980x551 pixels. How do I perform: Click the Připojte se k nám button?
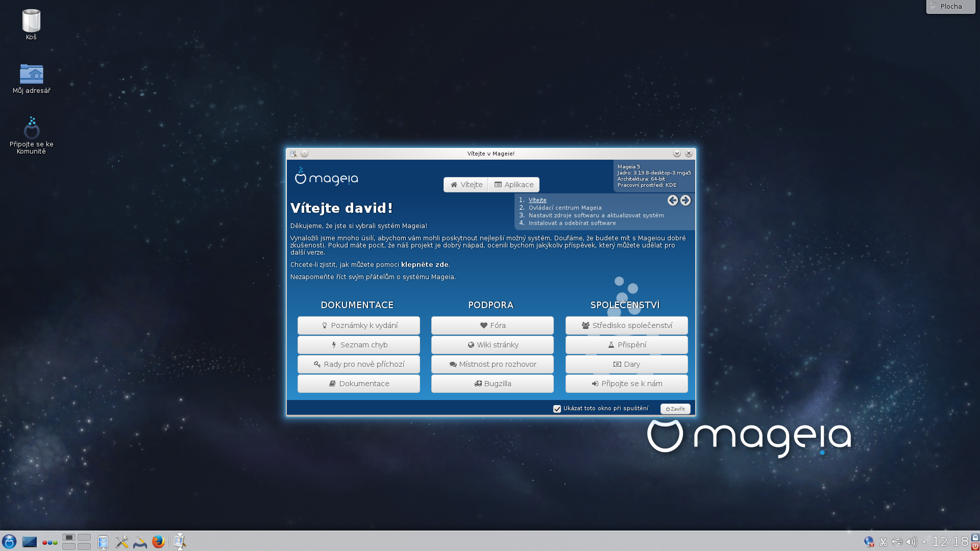627,384
